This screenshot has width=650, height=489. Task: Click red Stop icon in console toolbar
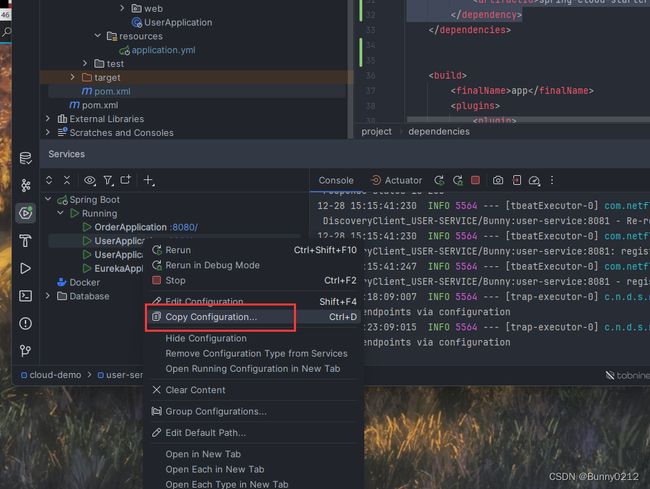[x=475, y=180]
